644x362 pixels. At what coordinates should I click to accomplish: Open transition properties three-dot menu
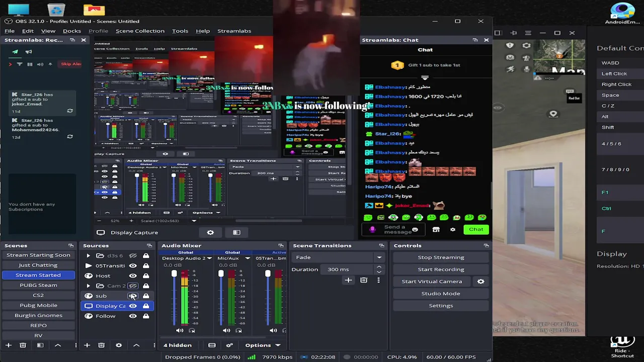click(378, 280)
